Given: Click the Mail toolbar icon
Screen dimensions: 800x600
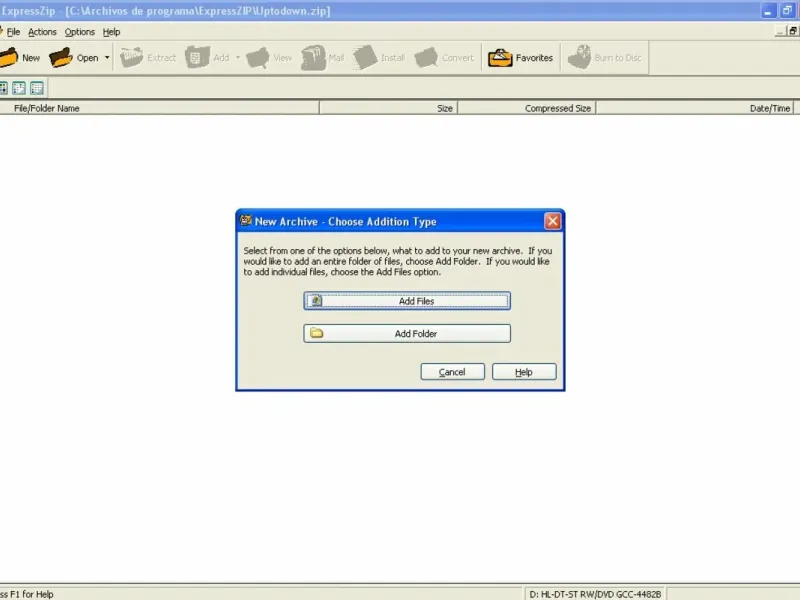Looking at the screenshot, I should point(322,58).
